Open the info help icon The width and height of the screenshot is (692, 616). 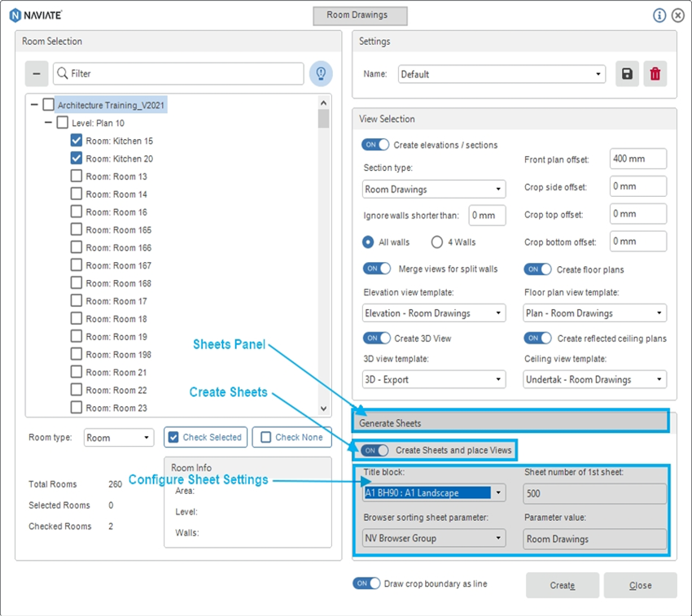(x=659, y=15)
